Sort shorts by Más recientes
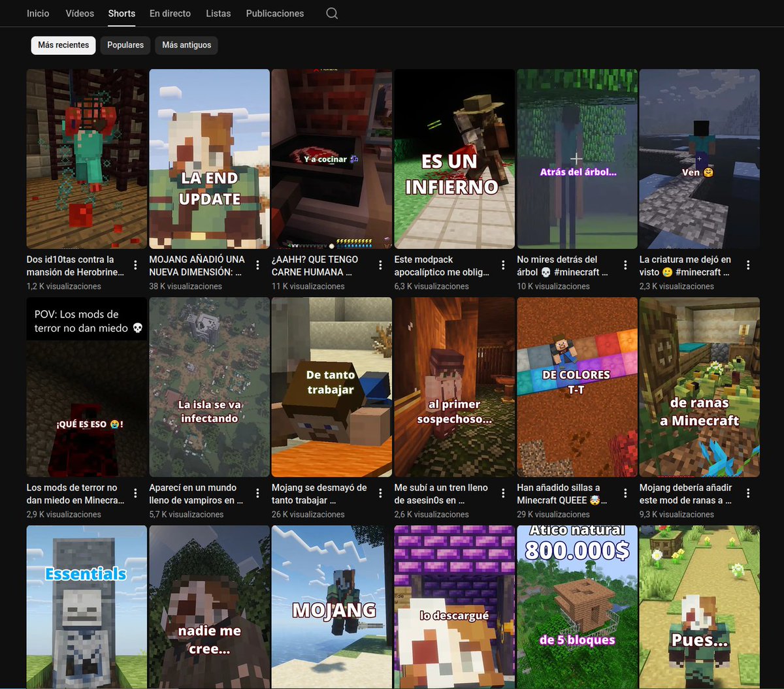The width and height of the screenshot is (784, 689). click(63, 45)
